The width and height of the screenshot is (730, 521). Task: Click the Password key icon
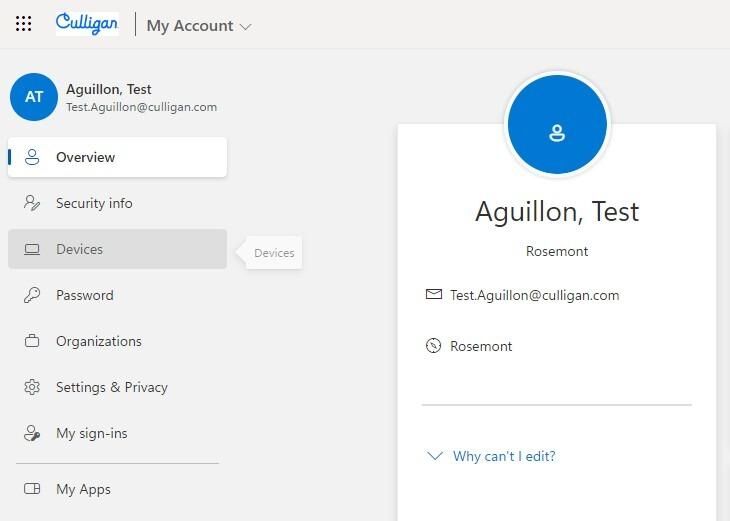pyautogui.click(x=33, y=295)
